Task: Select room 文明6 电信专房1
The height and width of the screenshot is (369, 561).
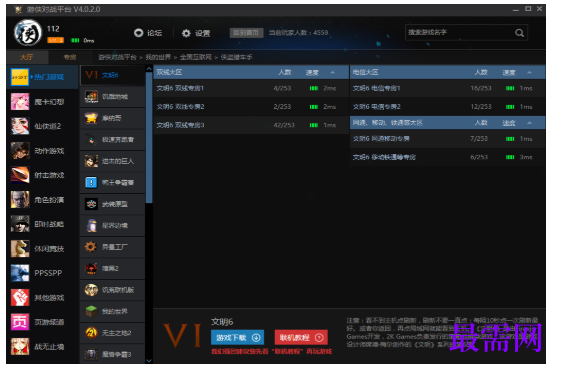Action: coord(448,88)
